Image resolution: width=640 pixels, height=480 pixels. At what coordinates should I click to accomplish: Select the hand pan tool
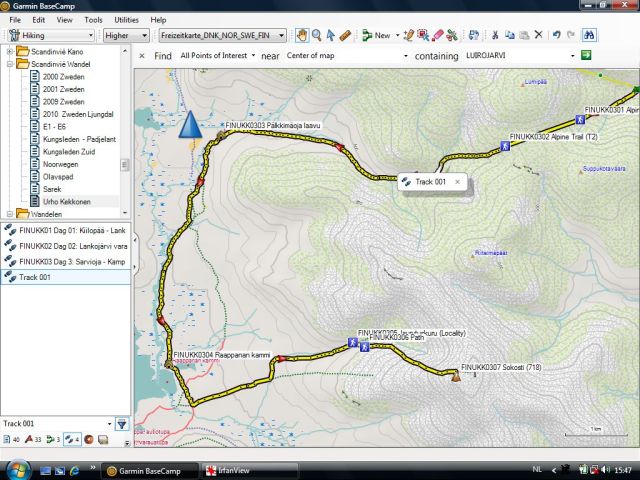click(x=301, y=35)
